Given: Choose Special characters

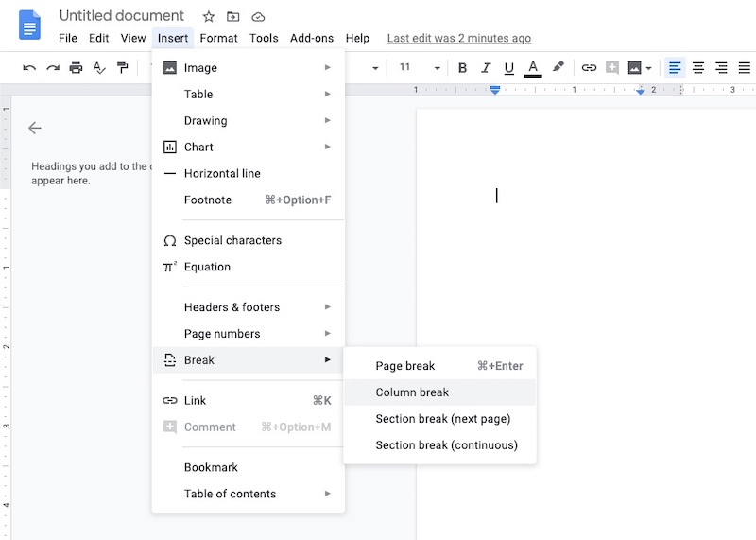Looking at the screenshot, I should [249, 240].
